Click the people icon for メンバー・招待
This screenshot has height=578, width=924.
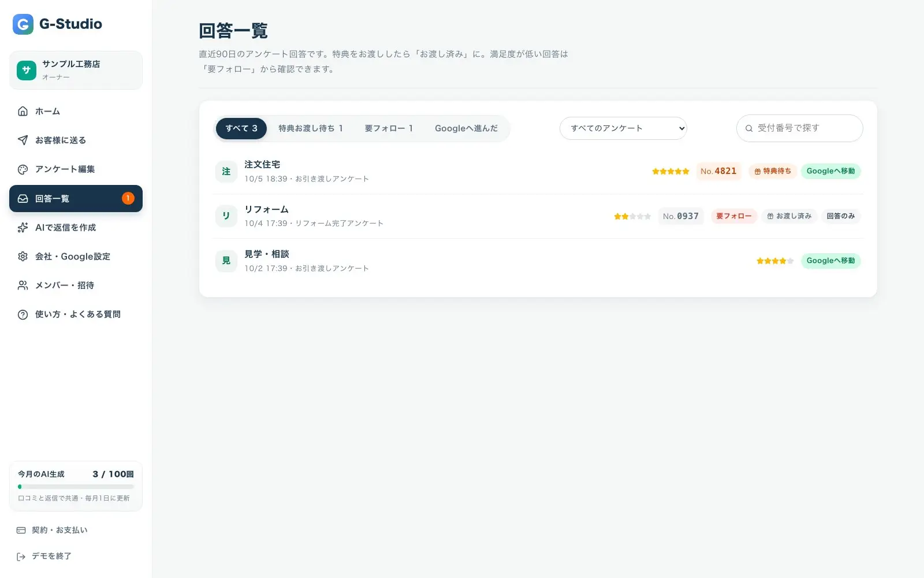coord(23,285)
